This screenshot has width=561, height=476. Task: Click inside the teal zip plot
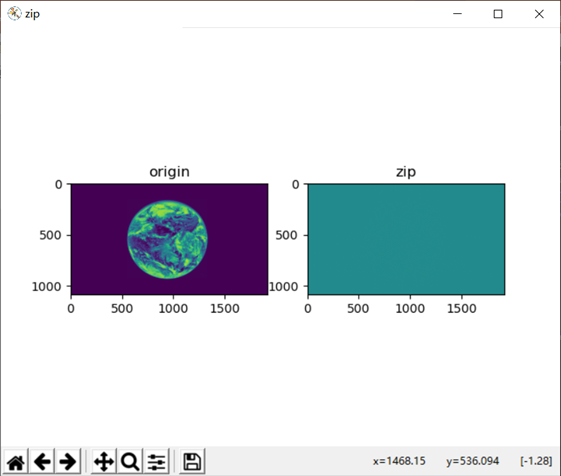pos(406,239)
